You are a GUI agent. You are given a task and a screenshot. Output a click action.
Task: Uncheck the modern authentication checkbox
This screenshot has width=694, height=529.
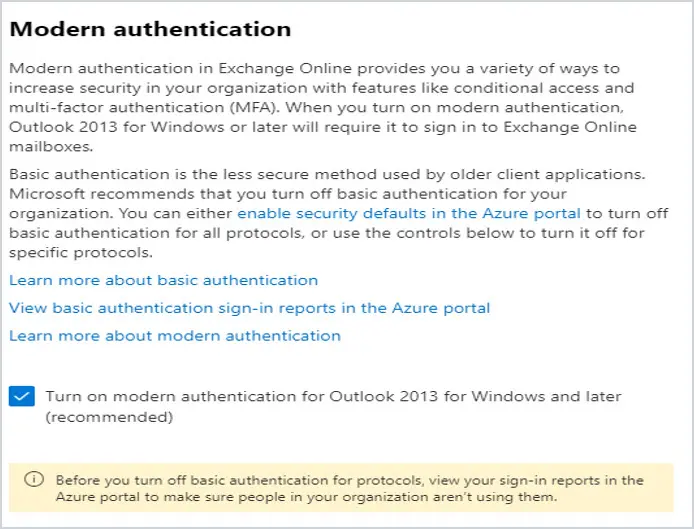22,396
